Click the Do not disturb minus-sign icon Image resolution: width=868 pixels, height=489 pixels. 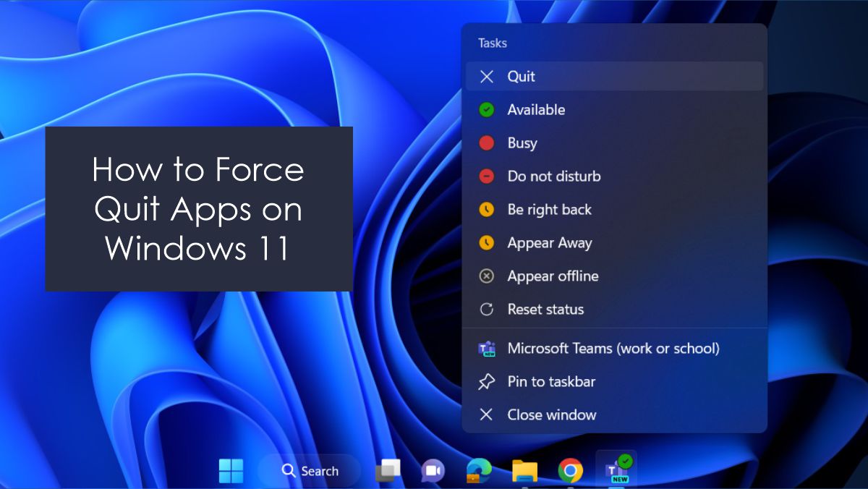pyautogui.click(x=486, y=176)
